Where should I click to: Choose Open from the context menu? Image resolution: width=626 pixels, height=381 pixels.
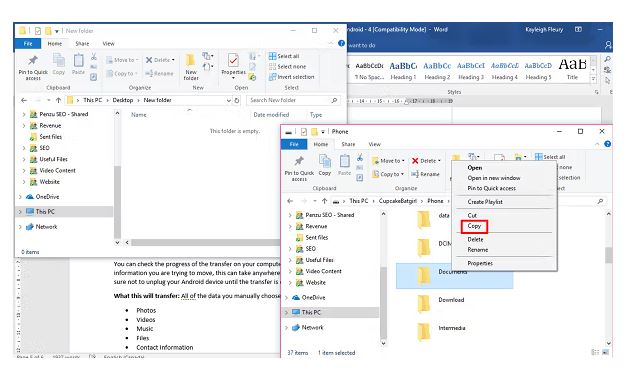pos(504,168)
